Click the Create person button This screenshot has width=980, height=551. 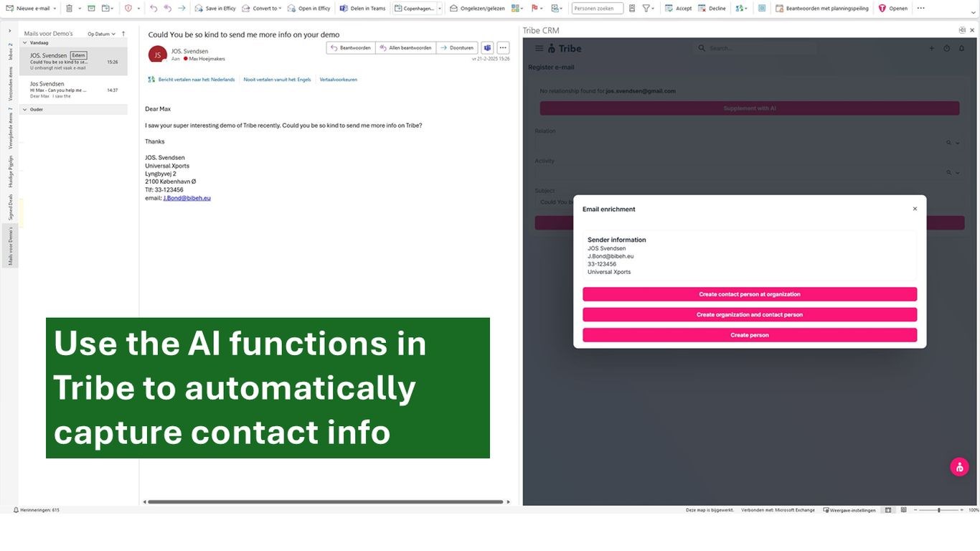coord(750,335)
